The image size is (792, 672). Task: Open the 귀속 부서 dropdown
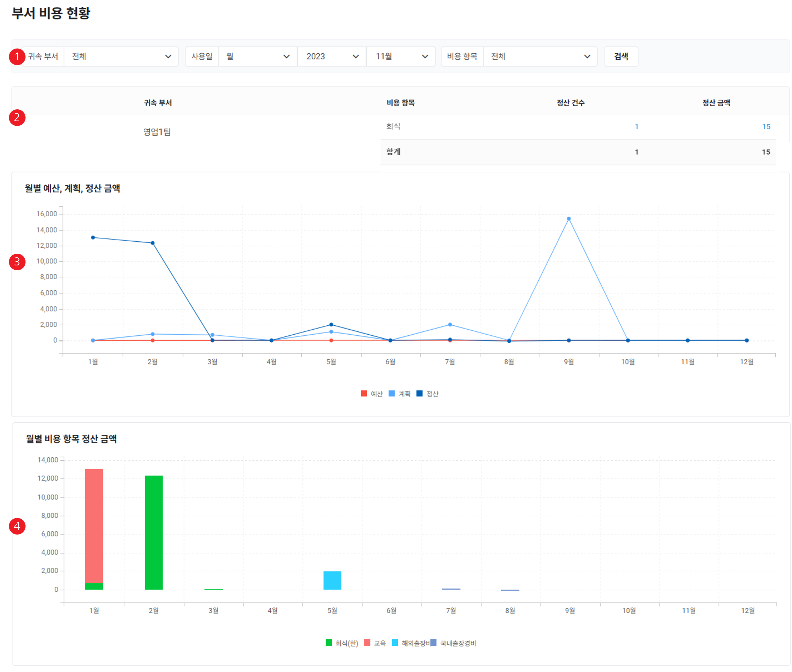(121, 56)
